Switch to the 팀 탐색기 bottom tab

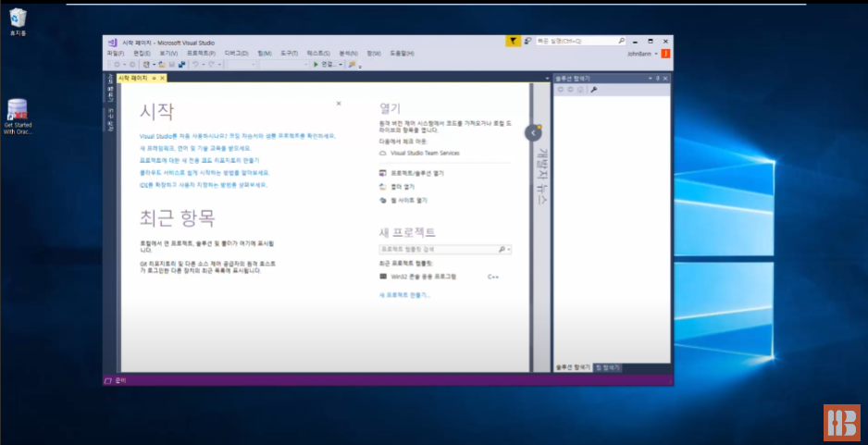point(608,367)
